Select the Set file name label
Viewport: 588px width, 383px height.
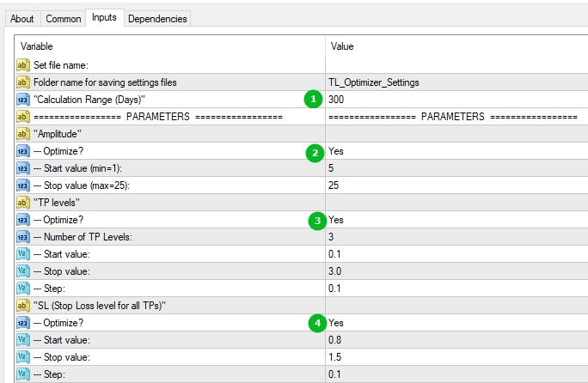pos(61,65)
